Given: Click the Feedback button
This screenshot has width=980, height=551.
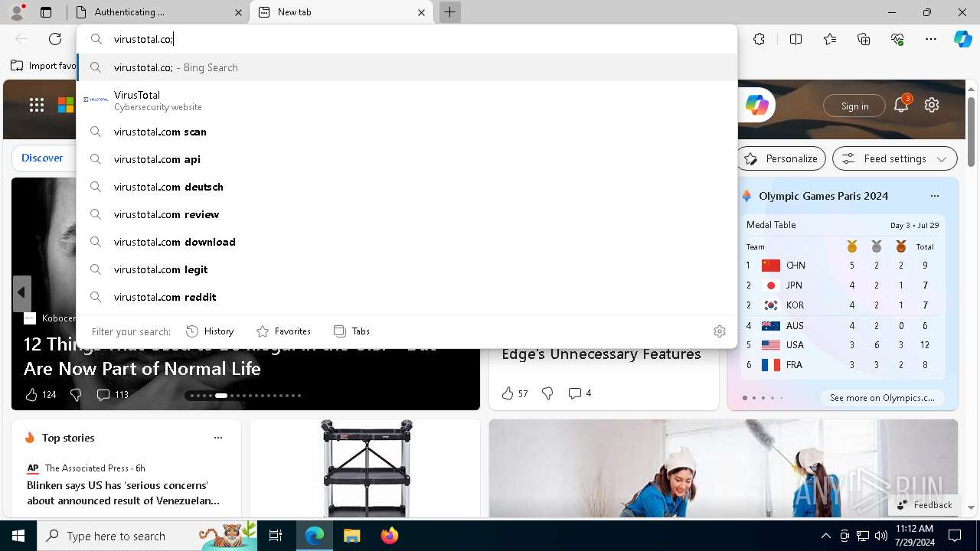Looking at the screenshot, I should (924, 505).
